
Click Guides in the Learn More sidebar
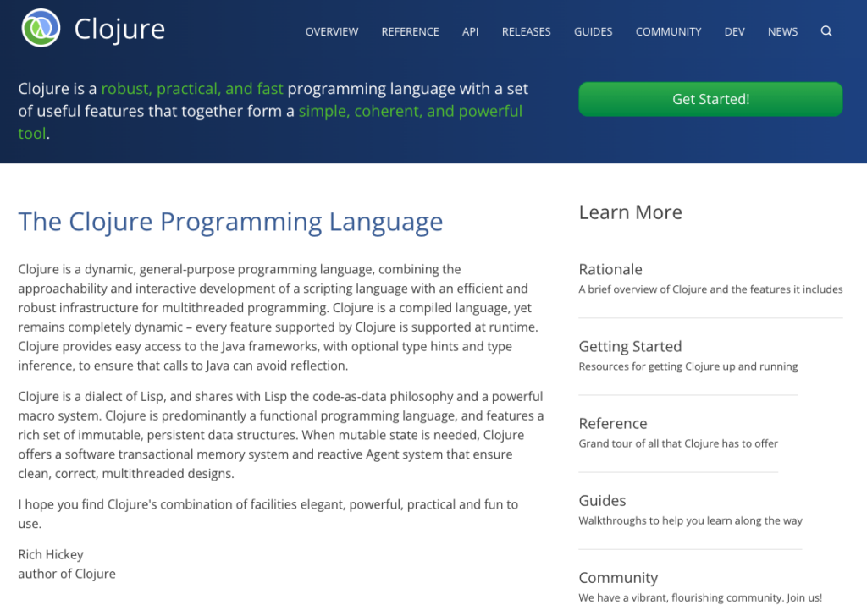(602, 501)
